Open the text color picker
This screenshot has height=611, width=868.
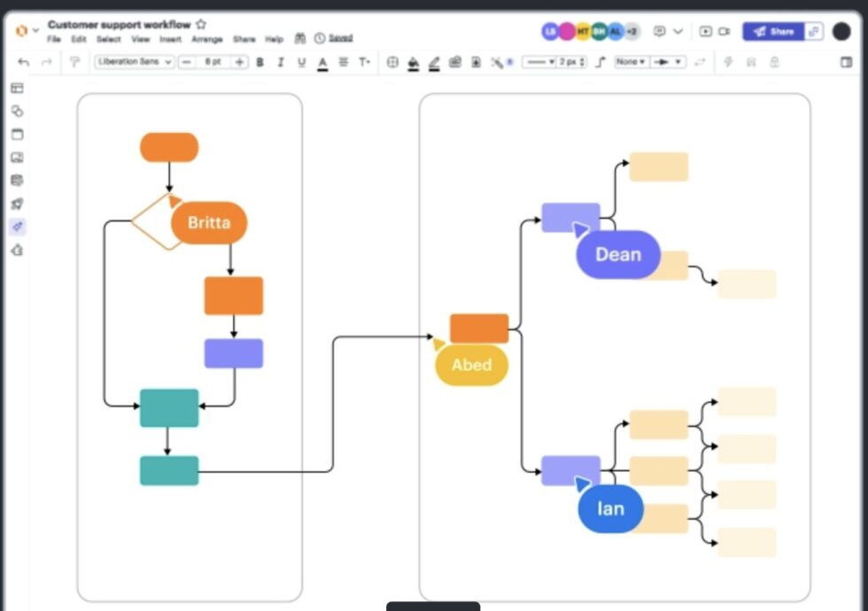point(323,62)
